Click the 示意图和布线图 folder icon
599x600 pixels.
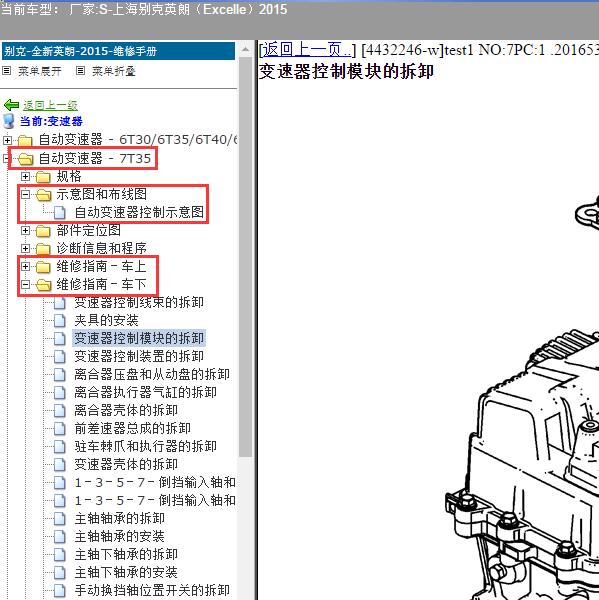(x=43, y=194)
